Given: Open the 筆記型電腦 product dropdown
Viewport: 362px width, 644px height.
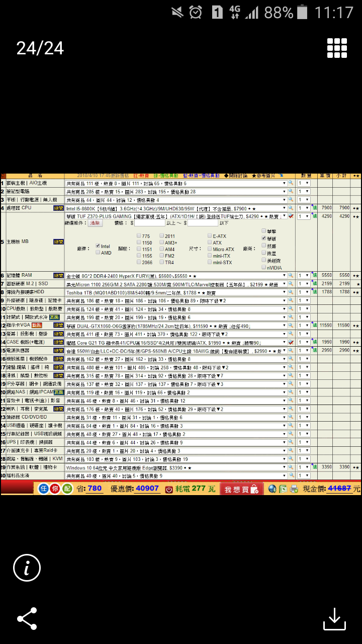Looking at the screenshot, I should tap(176, 192).
